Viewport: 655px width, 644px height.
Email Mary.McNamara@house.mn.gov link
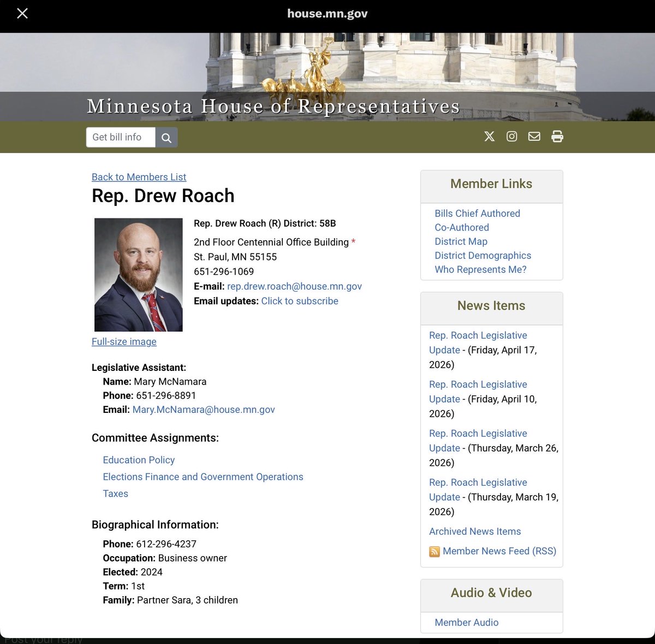tap(204, 410)
